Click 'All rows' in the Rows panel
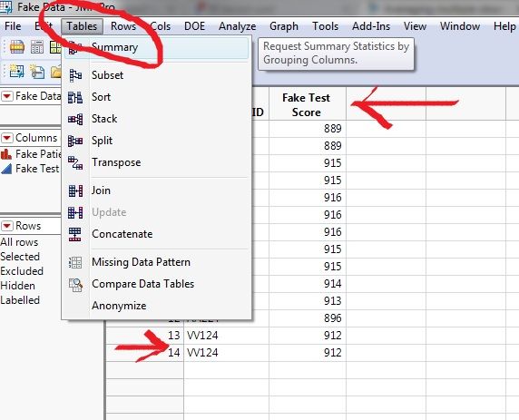This screenshot has height=420, width=519. click(x=19, y=242)
